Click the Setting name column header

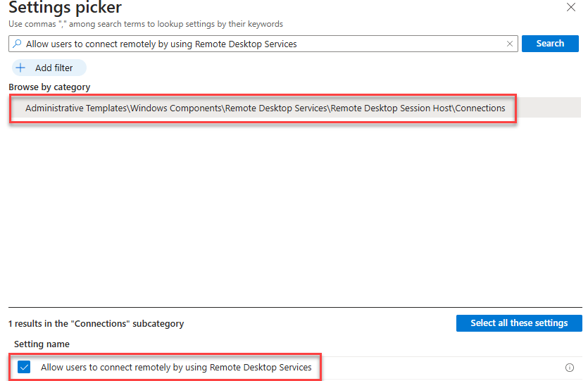tap(42, 344)
